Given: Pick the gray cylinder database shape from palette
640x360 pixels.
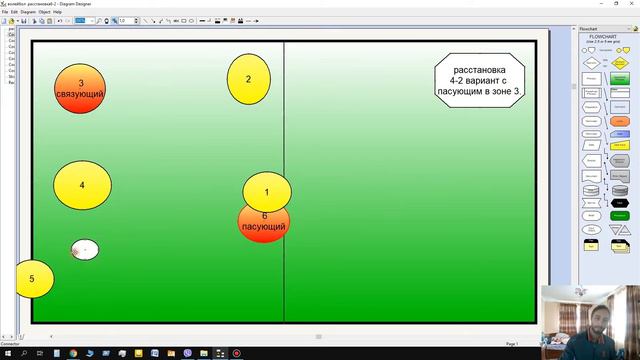Looking at the screenshot, I should click(x=620, y=190).
